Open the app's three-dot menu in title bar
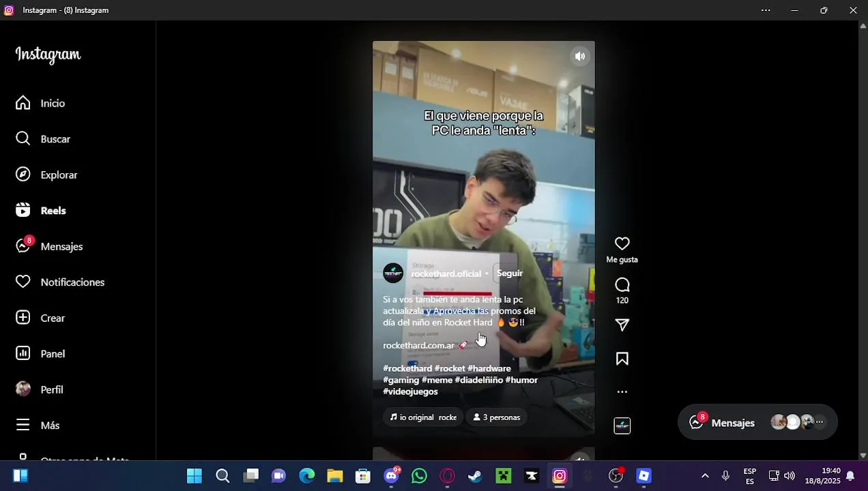 766,10
